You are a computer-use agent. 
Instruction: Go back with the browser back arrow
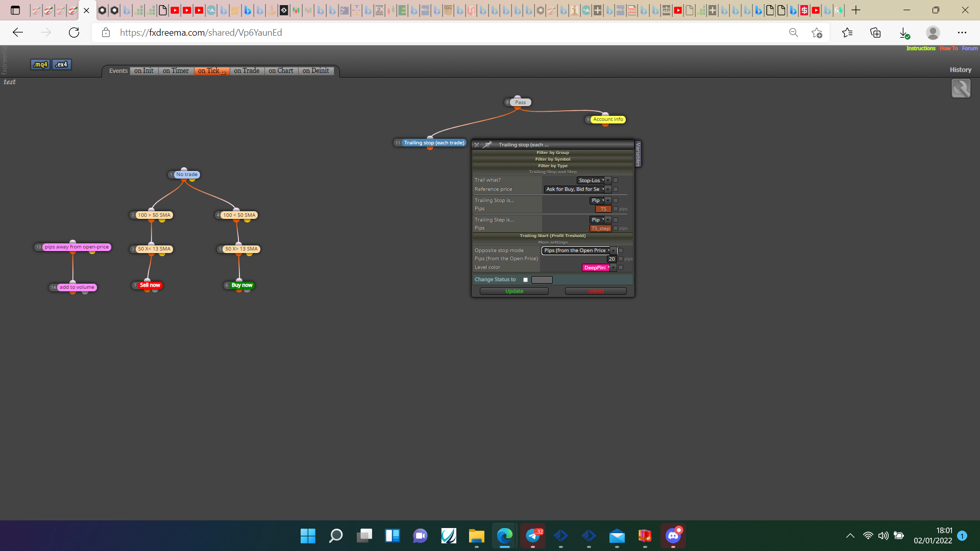(x=18, y=33)
